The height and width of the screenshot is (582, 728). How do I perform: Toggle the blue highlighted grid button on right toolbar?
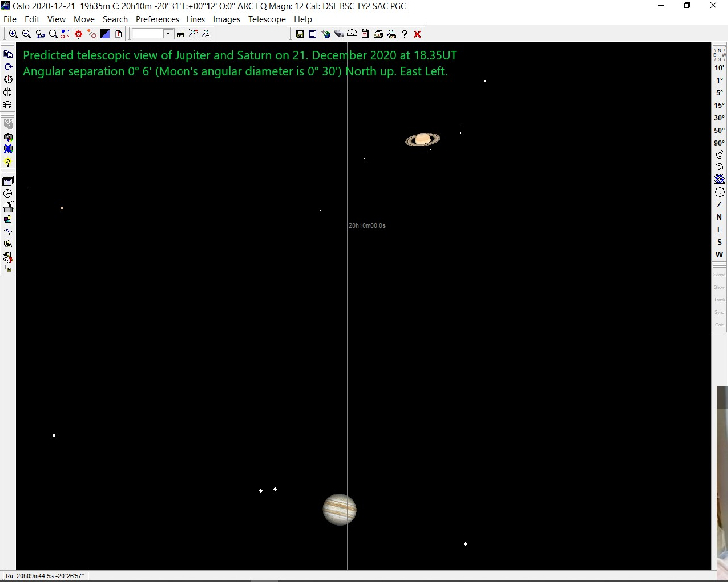click(x=719, y=179)
